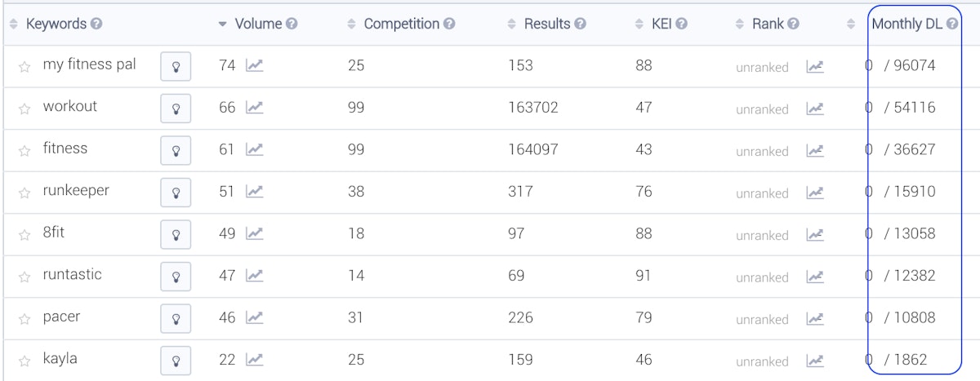Click lightbulb suggestions for 'my fitness pal'
This screenshot has height=381, width=980.
click(176, 67)
